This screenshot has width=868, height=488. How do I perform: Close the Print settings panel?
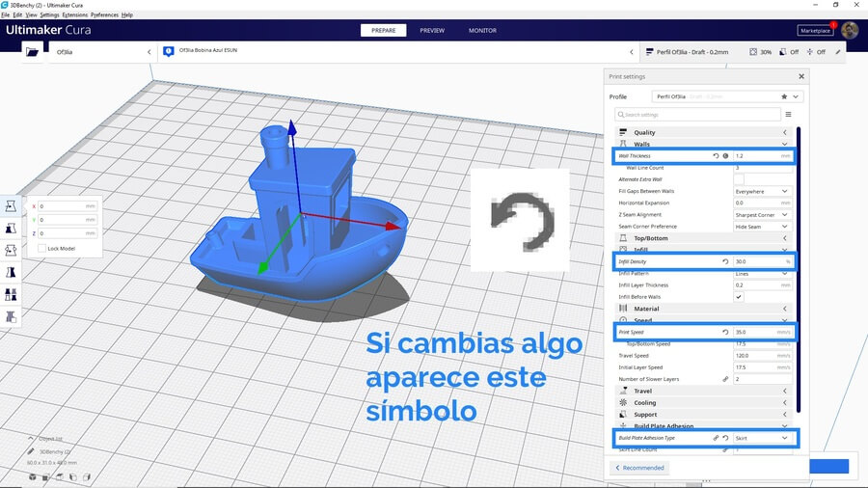pyautogui.click(x=800, y=76)
